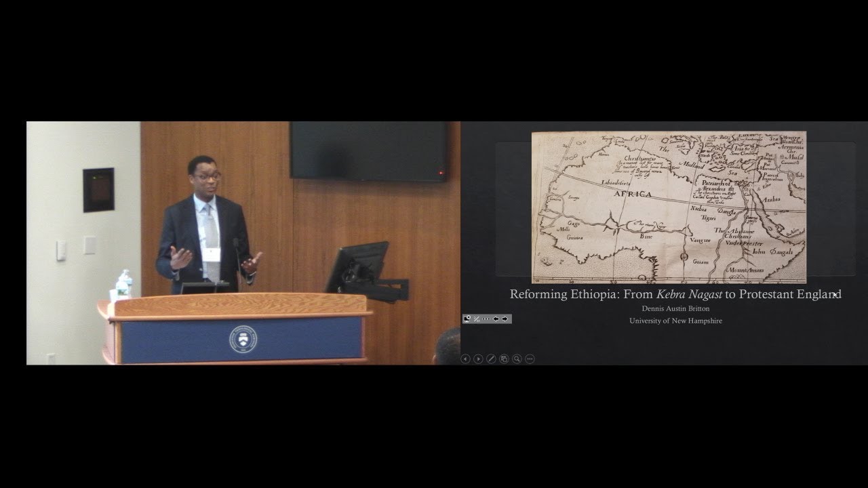Screen dimensions: 868x488
Task: Click the right arrow in gray toolbar
Action: [x=505, y=319]
